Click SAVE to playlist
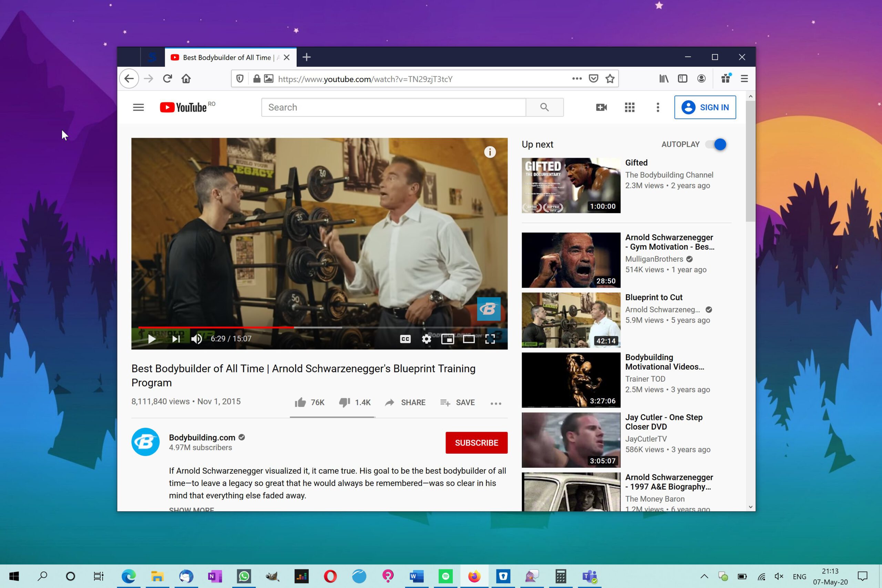Image resolution: width=882 pixels, height=588 pixels. tap(458, 402)
